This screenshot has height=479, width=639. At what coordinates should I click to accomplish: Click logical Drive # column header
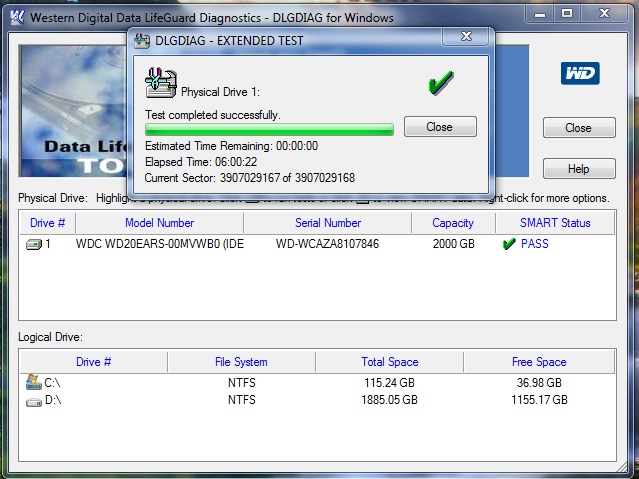pos(93,362)
